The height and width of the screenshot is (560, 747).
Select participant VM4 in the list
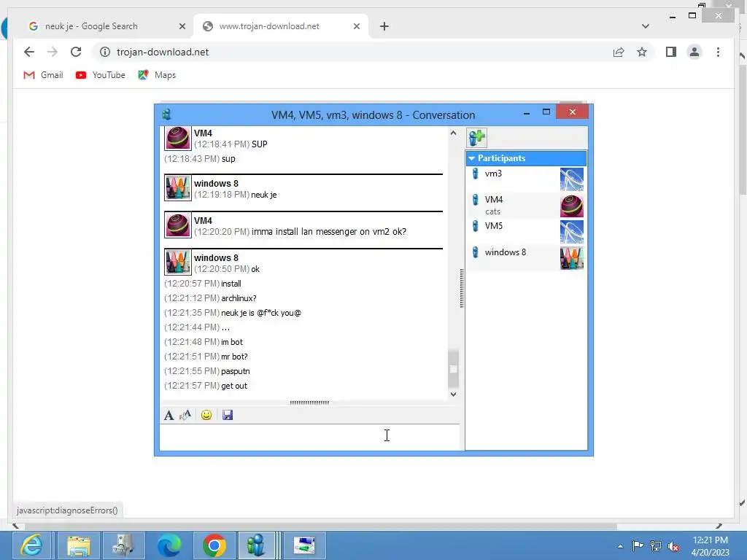click(526, 205)
